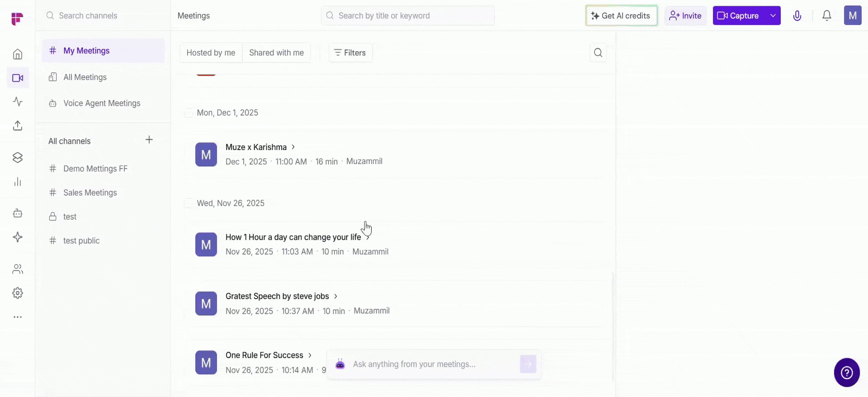Click the 16 min duration text

[326, 161]
